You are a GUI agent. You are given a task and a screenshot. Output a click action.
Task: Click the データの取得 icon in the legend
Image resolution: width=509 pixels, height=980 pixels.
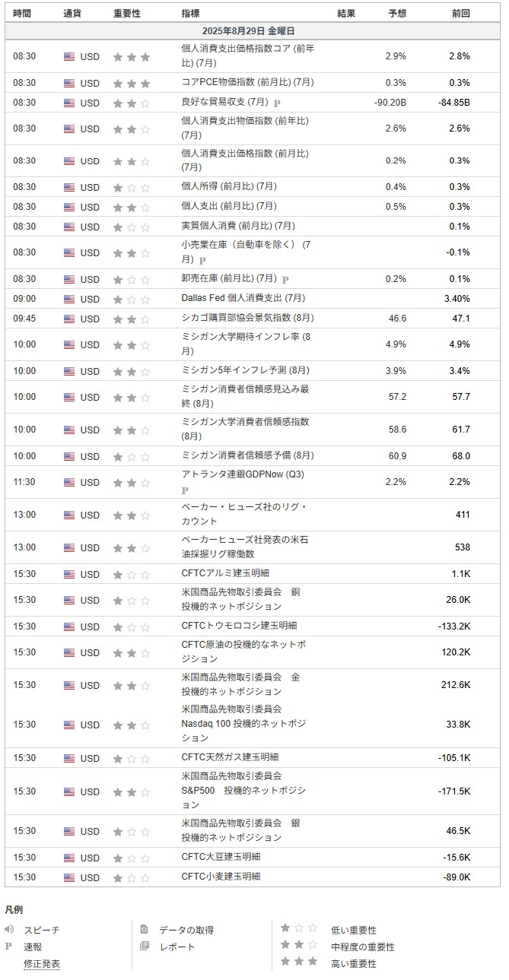[x=145, y=929]
